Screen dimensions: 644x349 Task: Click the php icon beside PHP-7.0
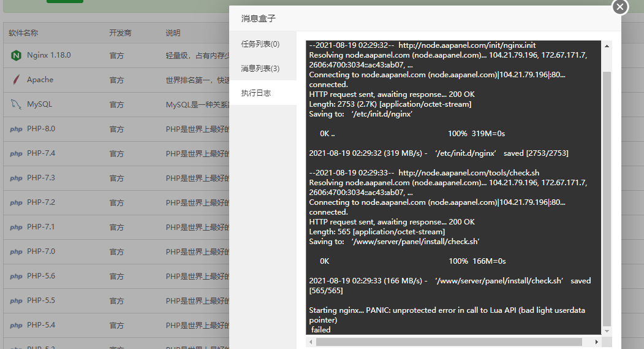click(16, 251)
